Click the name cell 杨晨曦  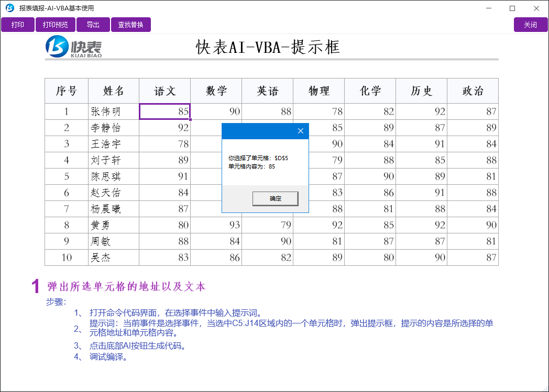(114, 209)
